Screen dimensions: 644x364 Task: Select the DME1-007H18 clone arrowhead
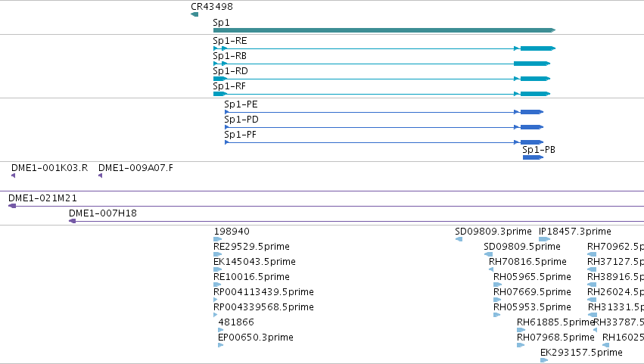tap(73, 221)
